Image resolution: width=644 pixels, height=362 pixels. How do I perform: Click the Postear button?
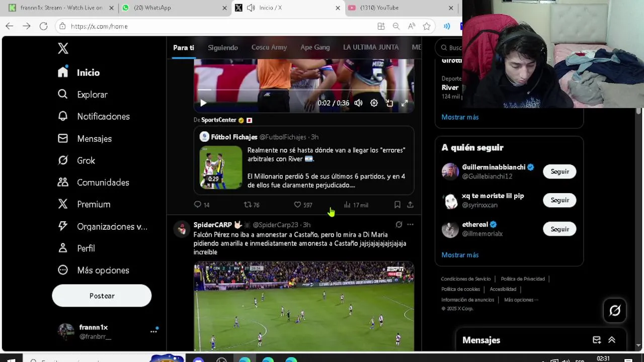tap(102, 296)
